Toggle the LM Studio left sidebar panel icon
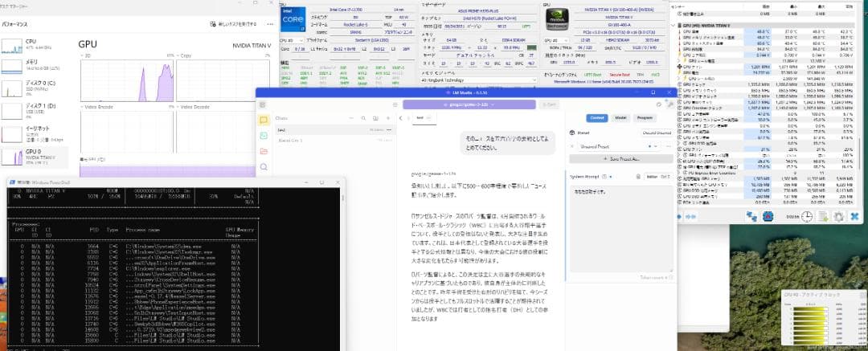Screen dimensions: 868x351 262,104
